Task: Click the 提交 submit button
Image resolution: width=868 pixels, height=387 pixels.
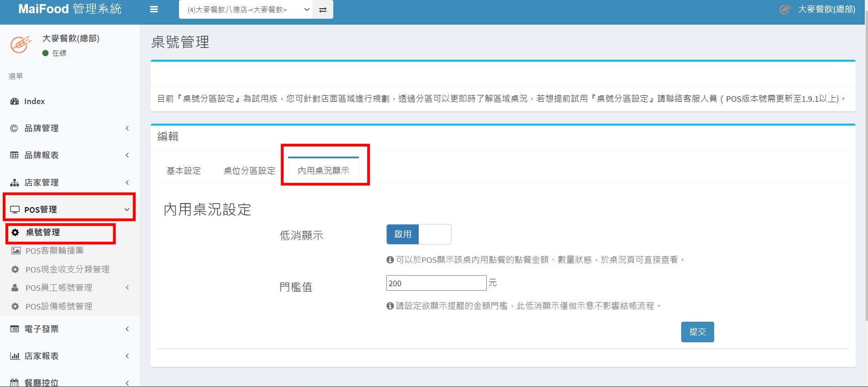Action: 697,332
